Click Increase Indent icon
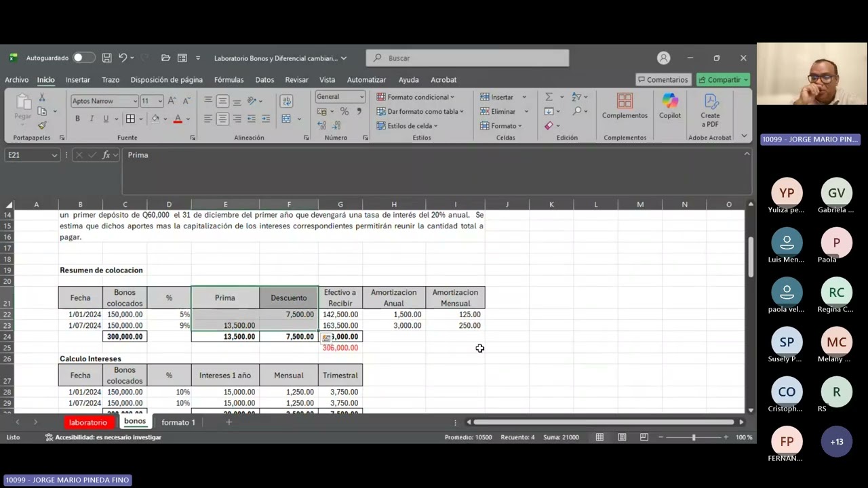Viewport: 868px width, 488px height. (x=265, y=119)
